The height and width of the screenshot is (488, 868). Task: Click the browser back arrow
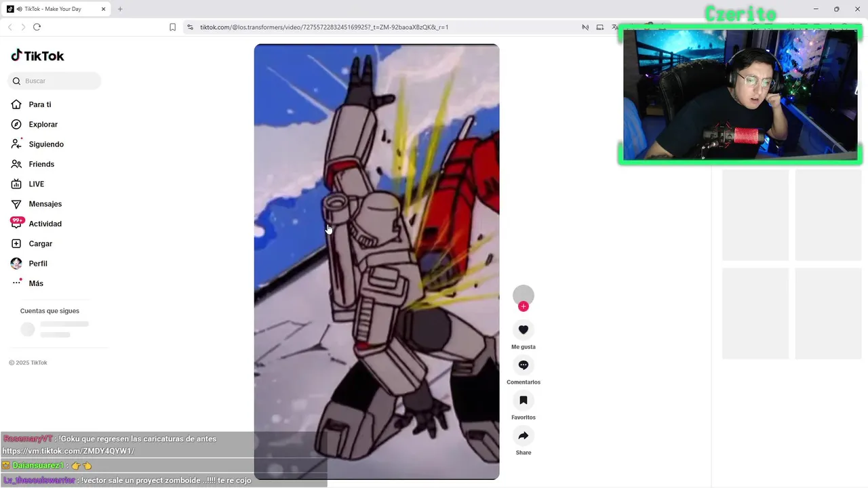pyautogui.click(x=9, y=27)
